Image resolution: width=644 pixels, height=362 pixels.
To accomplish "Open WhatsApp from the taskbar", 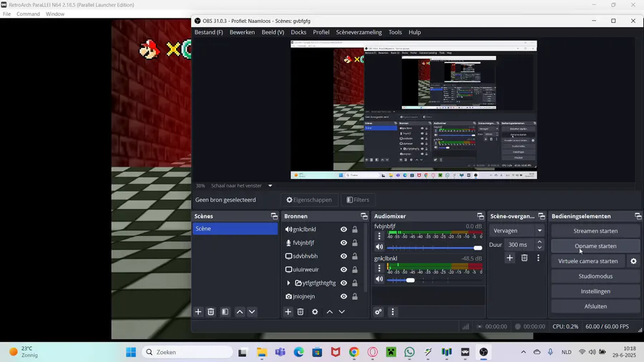I will tap(409, 352).
